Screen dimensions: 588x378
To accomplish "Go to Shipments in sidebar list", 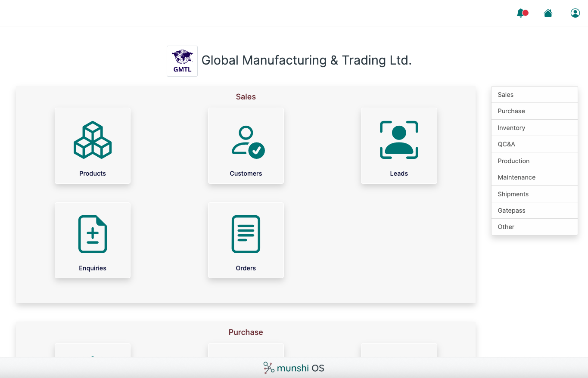I will (x=534, y=194).
